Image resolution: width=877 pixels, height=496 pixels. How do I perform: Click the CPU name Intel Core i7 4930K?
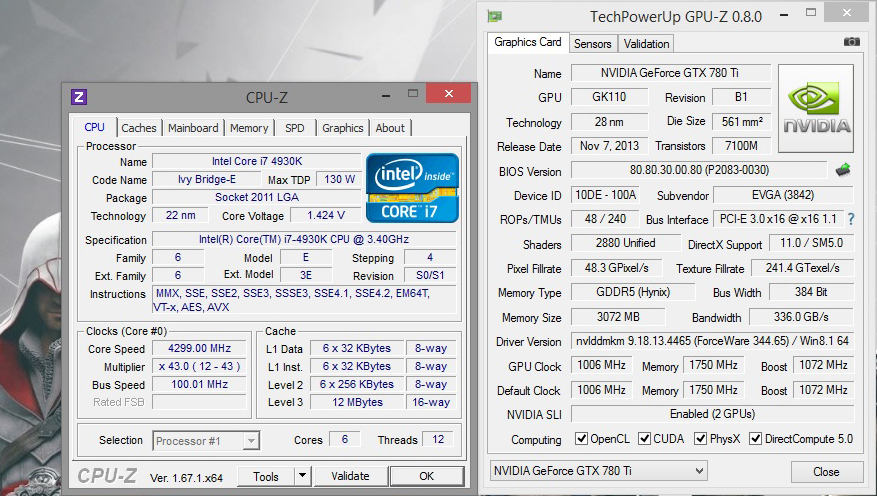(257, 161)
